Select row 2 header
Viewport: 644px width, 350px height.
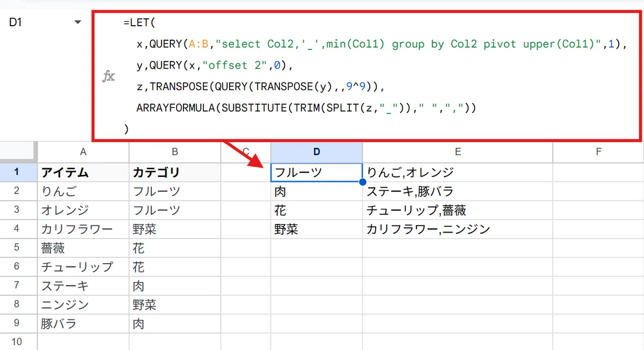point(18,191)
